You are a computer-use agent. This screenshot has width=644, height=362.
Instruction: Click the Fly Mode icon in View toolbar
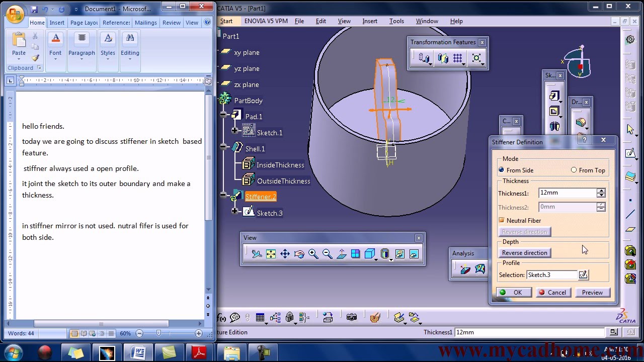coord(257,254)
